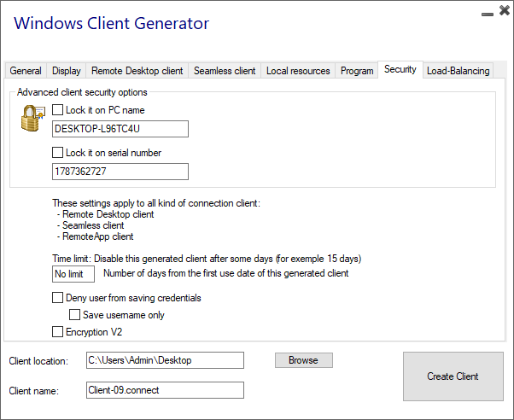Image resolution: width=514 pixels, height=420 pixels.
Task: Close the Windows Client Generator window
Action: [x=503, y=11]
